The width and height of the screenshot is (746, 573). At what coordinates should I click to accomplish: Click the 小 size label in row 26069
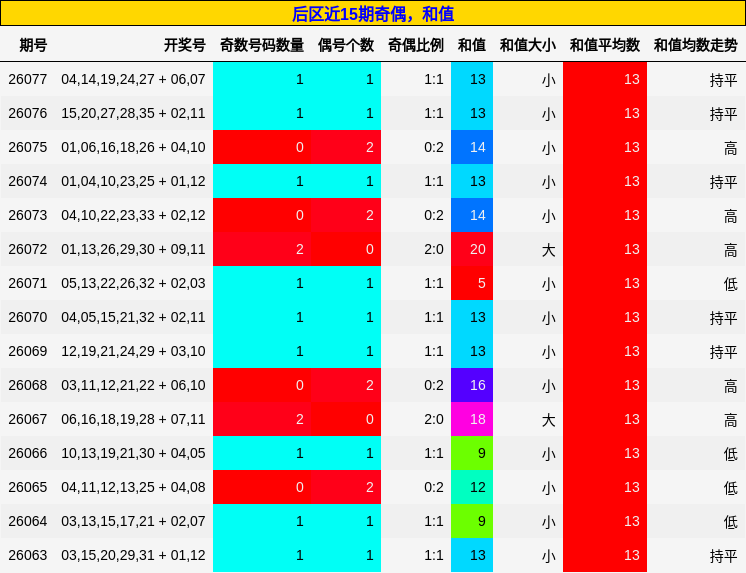click(549, 352)
